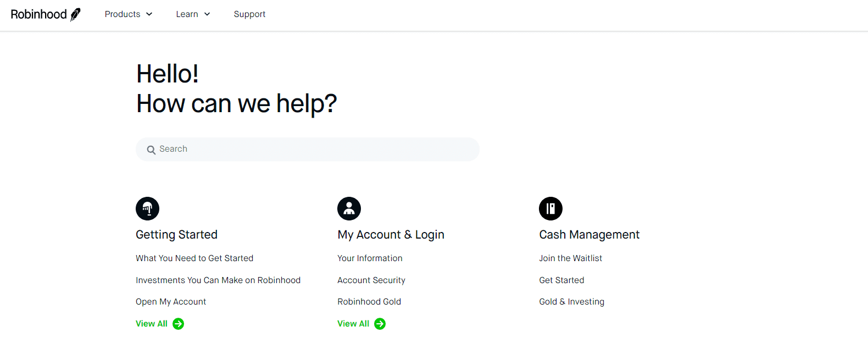Click the magnifying glass search icon
Viewport: 868px width, 337px height.
[151, 149]
